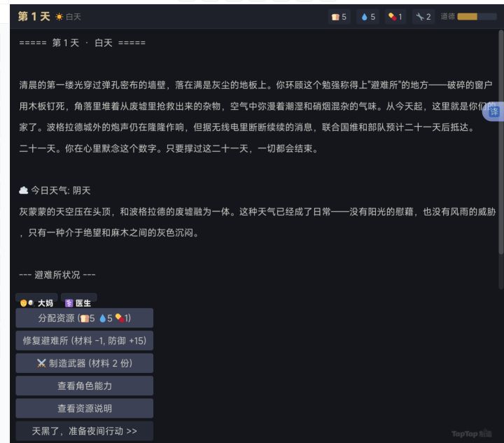Click 修复避难所 button
Image resolution: width=504 pixels, height=443 pixels.
[85, 341]
